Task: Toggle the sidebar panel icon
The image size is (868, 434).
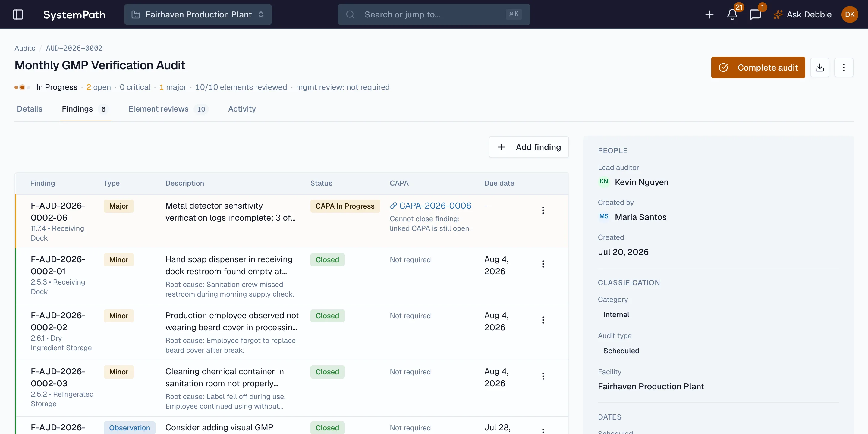Action: (x=18, y=14)
